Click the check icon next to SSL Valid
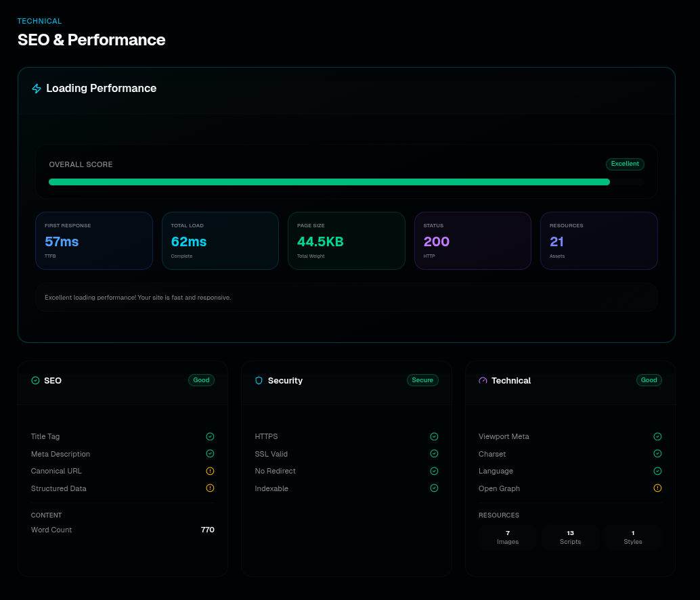 [x=434, y=454]
